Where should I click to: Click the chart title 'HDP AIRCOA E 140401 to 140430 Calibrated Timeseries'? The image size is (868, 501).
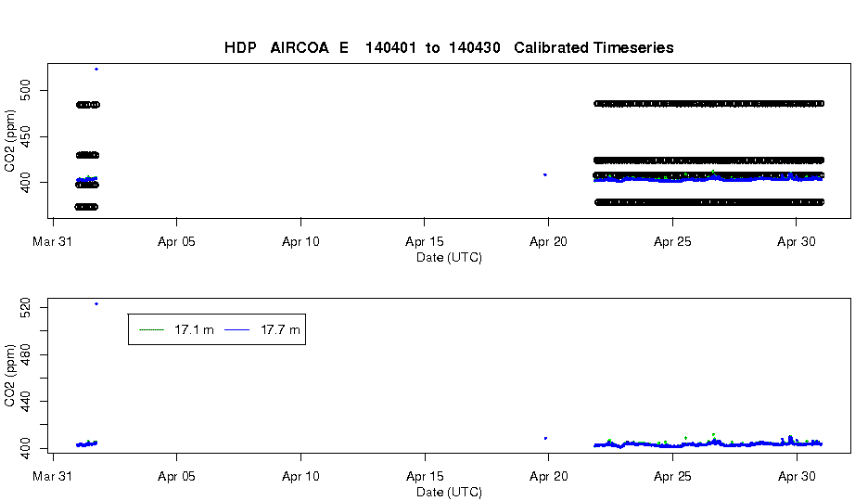(449, 47)
